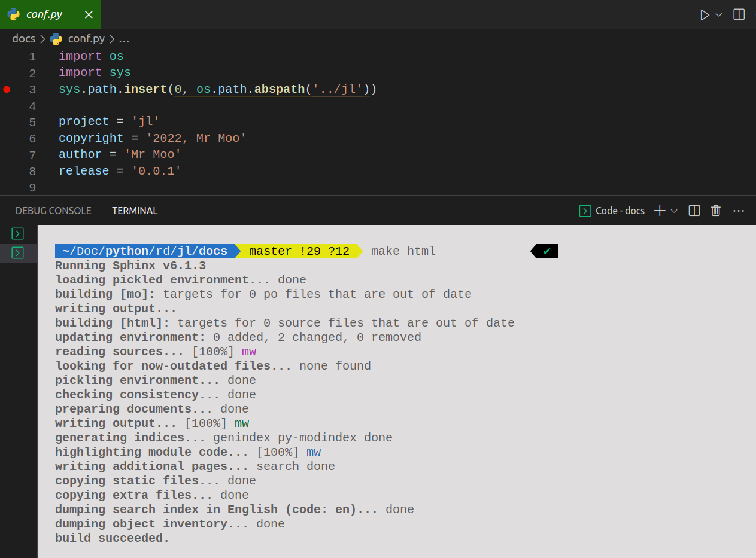Screen dimensions: 756x558
Task: Run the conf.py file with the play icon
Action: click(x=705, y=14)
